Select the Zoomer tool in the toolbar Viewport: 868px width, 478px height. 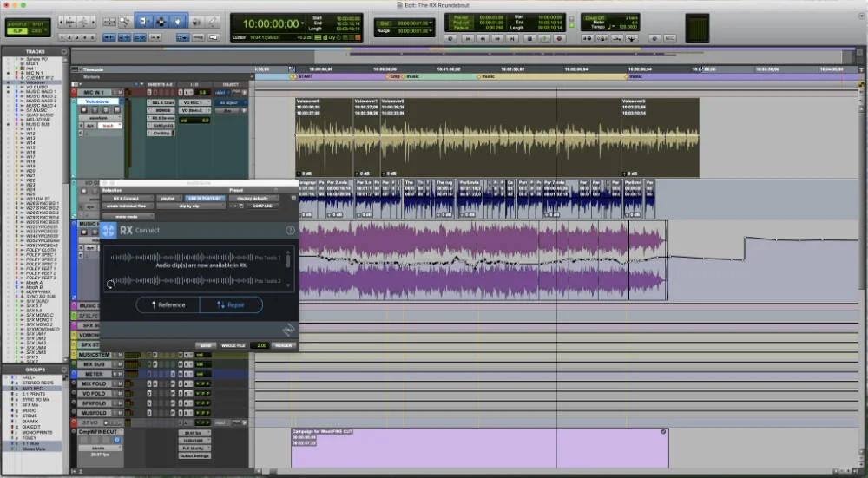[124, 22]
